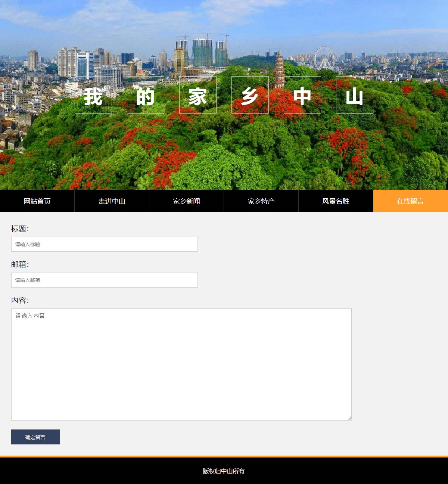Select the highlighted 在线留言 tab
This screenshot has width=448, height=484.
pos(411,201)
